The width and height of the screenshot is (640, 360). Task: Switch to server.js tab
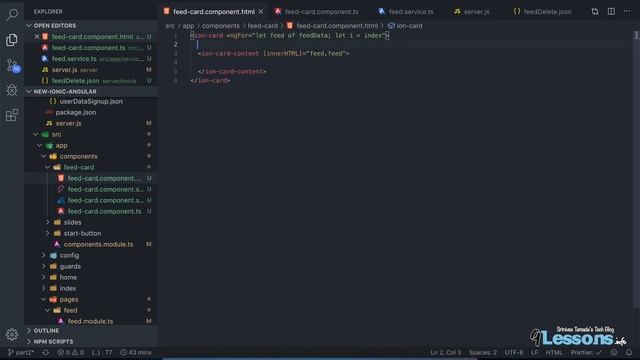[x=472, y=11]
